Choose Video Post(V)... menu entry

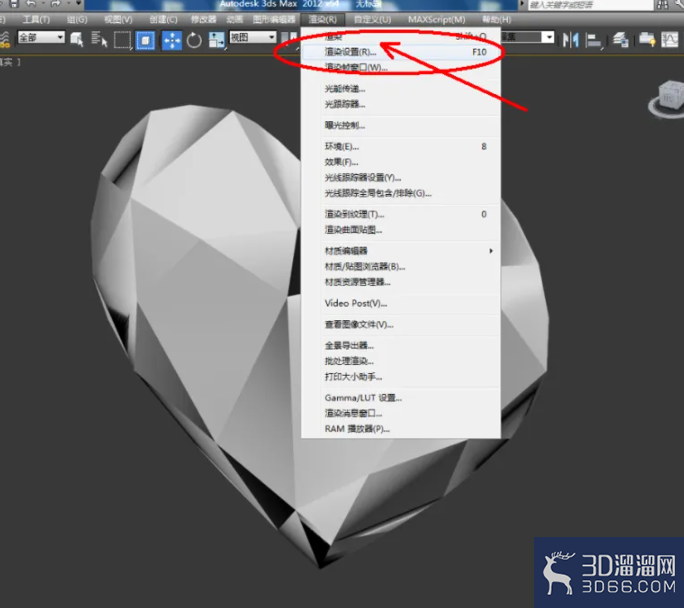point(400,303)
